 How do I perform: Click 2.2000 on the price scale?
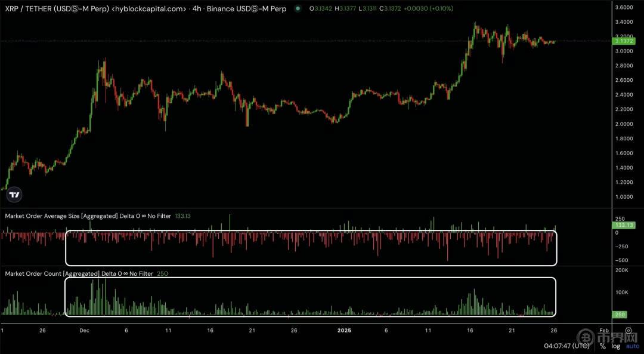click(x=624, y=109)
